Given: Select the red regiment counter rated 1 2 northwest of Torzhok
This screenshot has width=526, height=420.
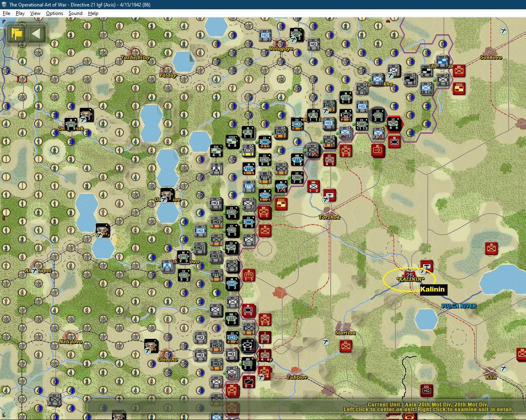Looking at the screenshot, I should click(x=313, y=186).
